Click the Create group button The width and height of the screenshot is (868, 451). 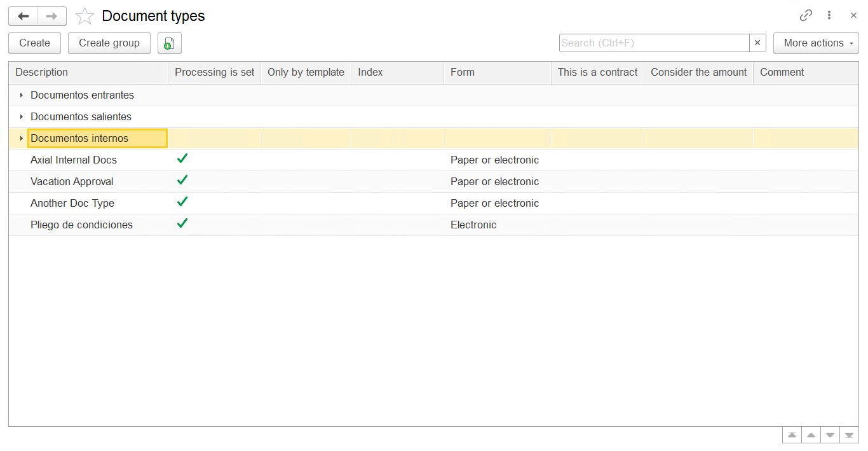pos(109,43)
